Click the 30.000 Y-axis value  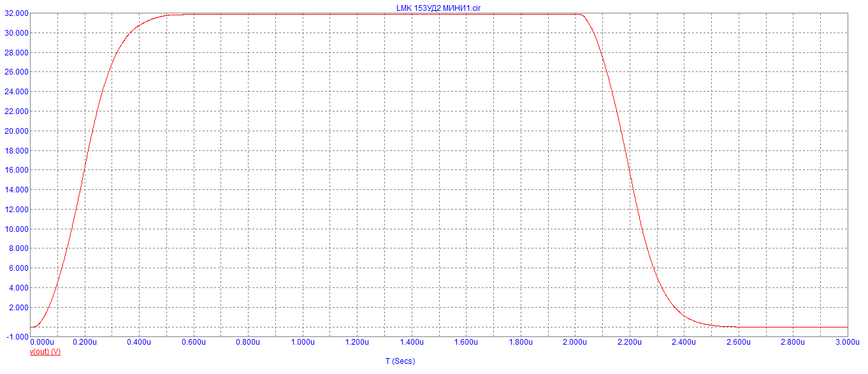[x=16, y=33]
